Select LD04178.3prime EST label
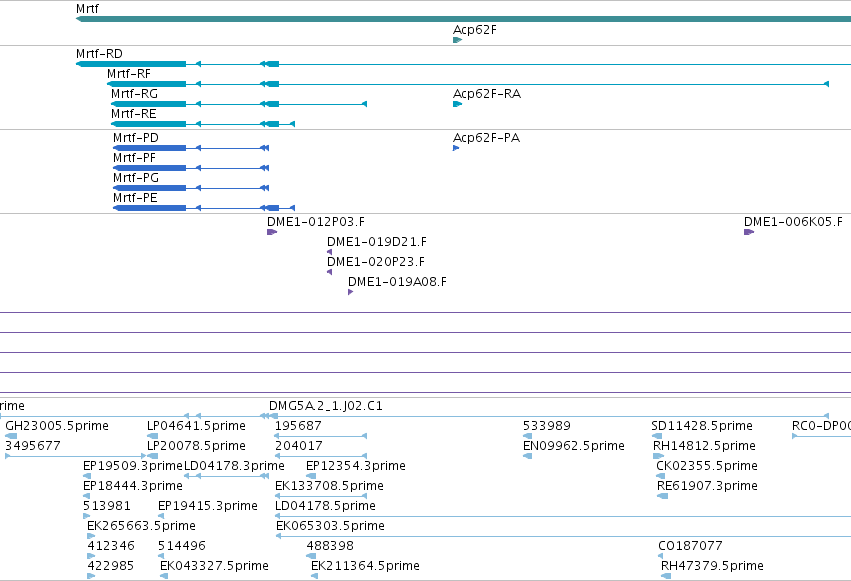This screenshot has height=581, width=851. (x=234, y=466)
